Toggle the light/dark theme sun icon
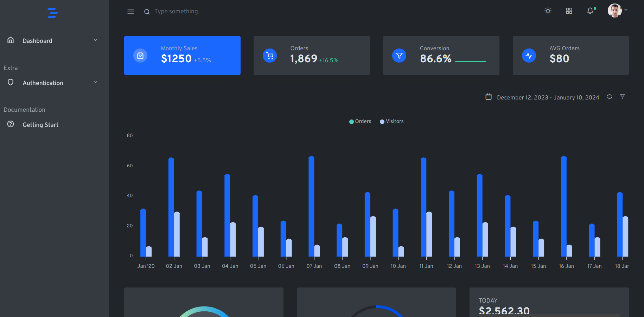The image size is (644, 317). (x=548, y=11)
